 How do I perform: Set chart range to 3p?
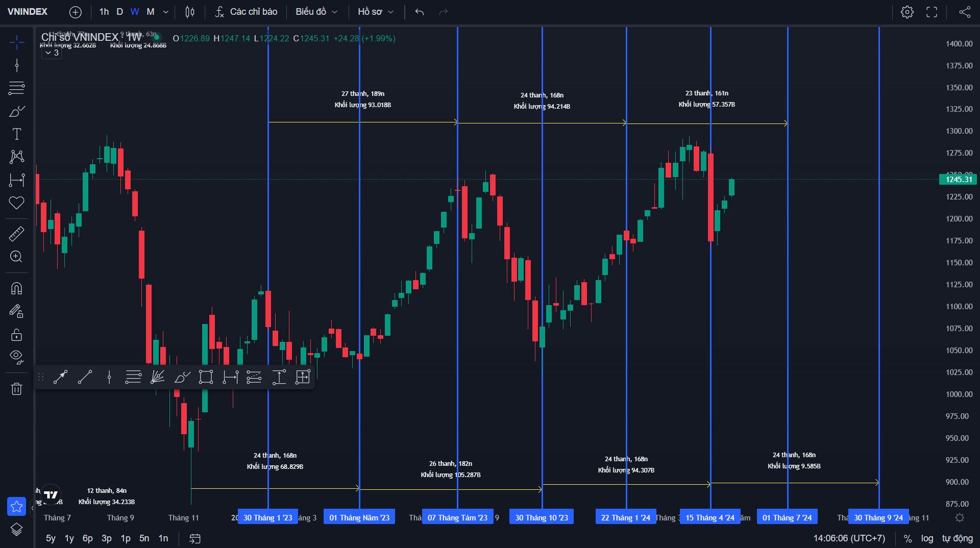[x=107, y=538]
